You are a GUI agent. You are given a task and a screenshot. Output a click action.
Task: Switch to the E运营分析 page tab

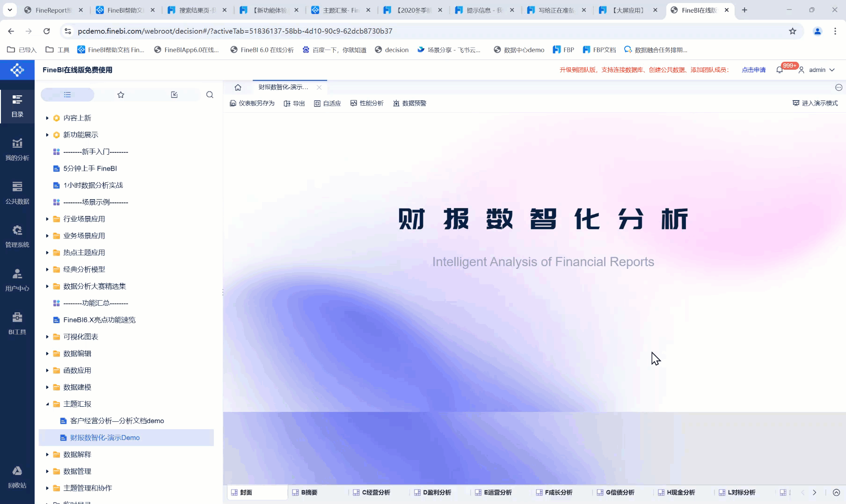click(493, 493)
